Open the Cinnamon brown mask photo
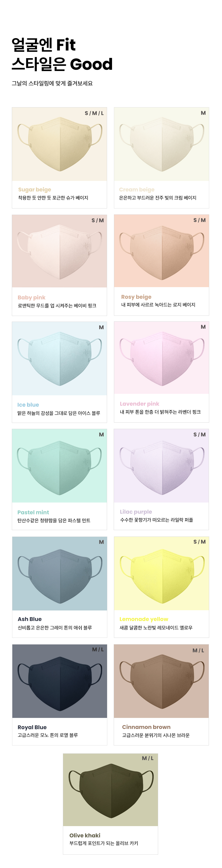Screen dimensions: 222x868 coord(161,681)
